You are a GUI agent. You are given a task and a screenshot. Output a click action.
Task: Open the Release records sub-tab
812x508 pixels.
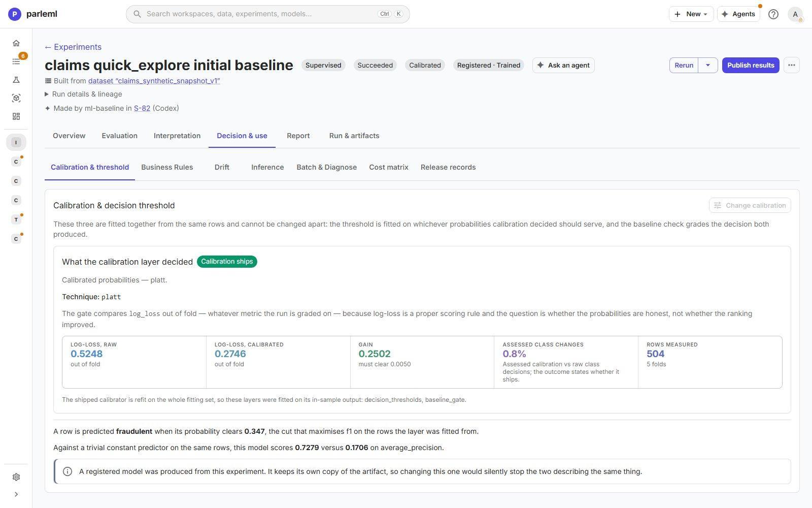448,167
